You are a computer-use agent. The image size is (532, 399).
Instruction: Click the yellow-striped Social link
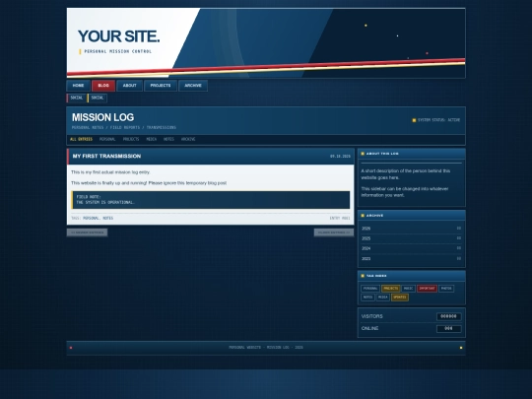pos(98,99)
